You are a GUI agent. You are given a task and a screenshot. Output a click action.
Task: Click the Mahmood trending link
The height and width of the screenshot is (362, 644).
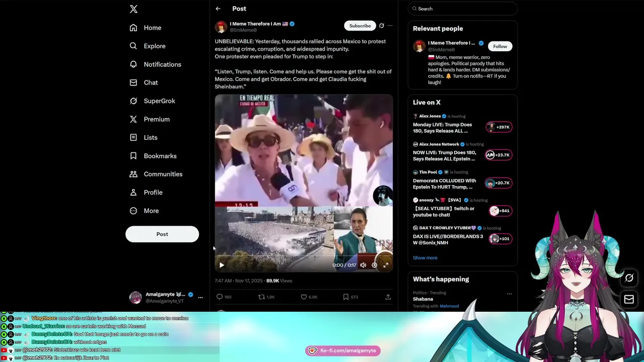[x=449, y=306]
